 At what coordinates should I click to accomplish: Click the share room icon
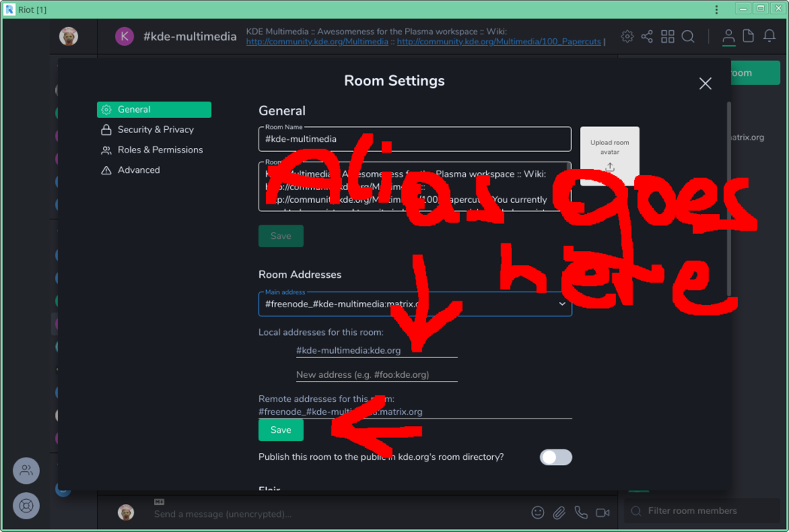647,37
